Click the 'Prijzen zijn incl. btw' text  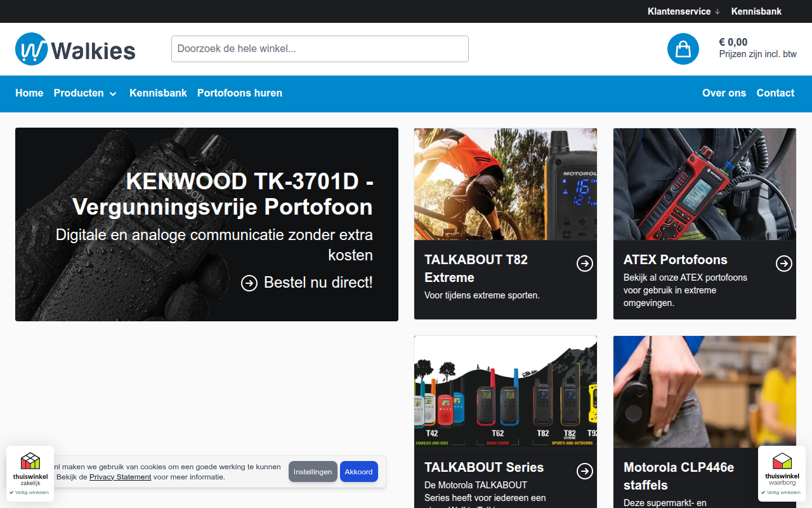pyautogui.click(x=758, y=54)
